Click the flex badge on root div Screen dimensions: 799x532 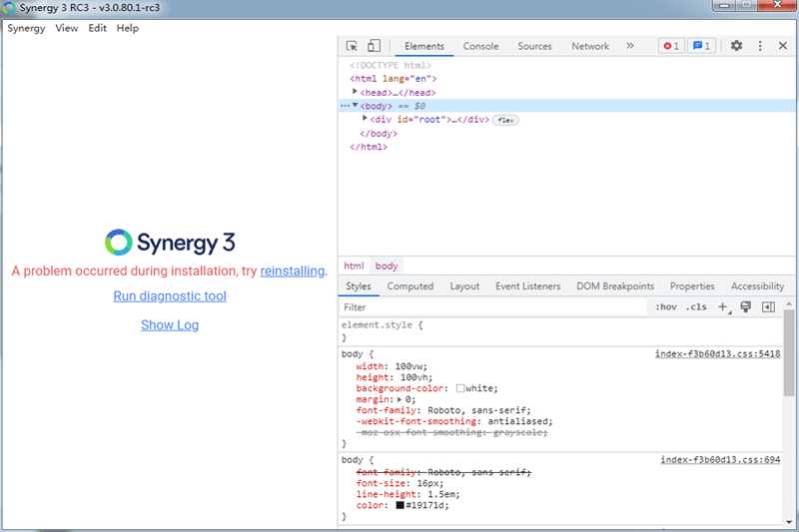(505, 120)
